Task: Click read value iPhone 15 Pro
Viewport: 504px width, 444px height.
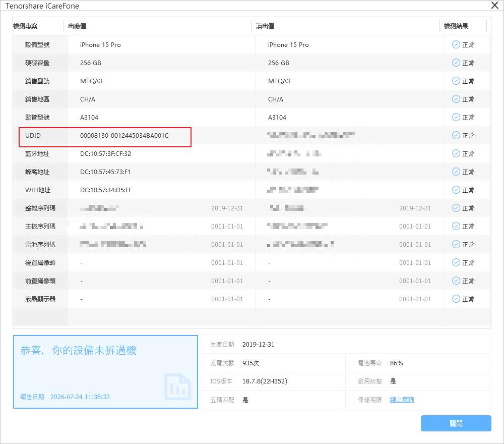Action: (x=288, y=45)
